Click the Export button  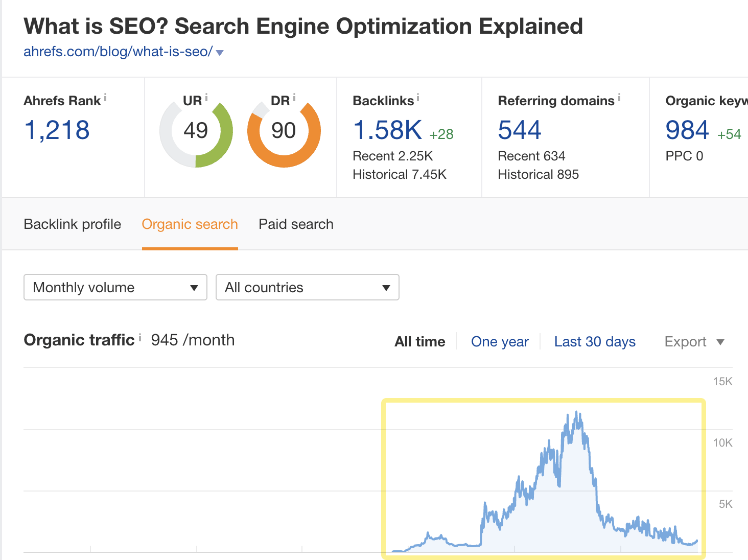(686, 341)
